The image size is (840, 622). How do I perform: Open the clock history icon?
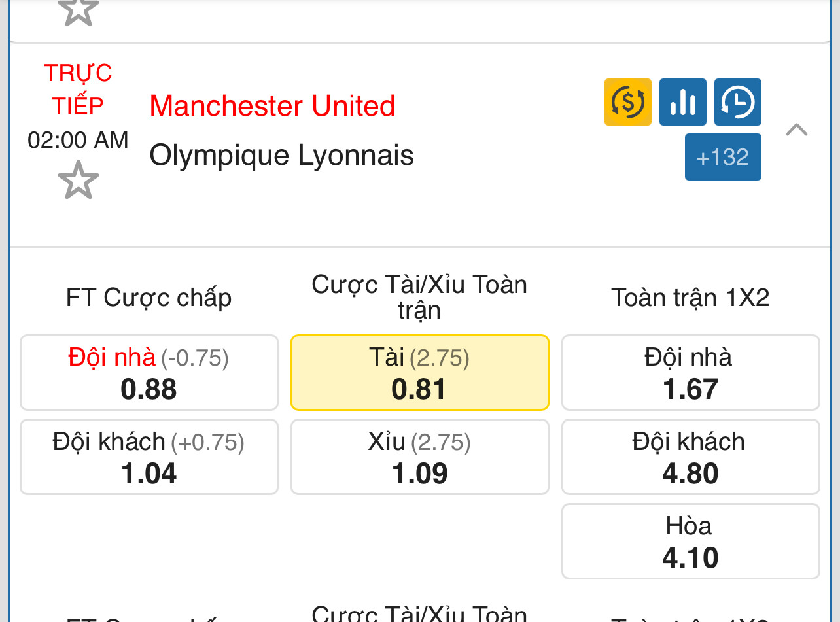tap(737, 102)
